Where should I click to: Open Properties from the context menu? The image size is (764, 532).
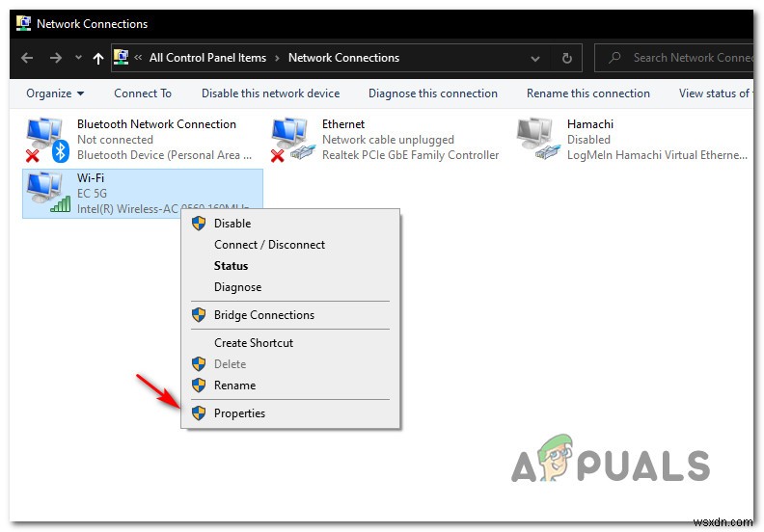[290, 413]
